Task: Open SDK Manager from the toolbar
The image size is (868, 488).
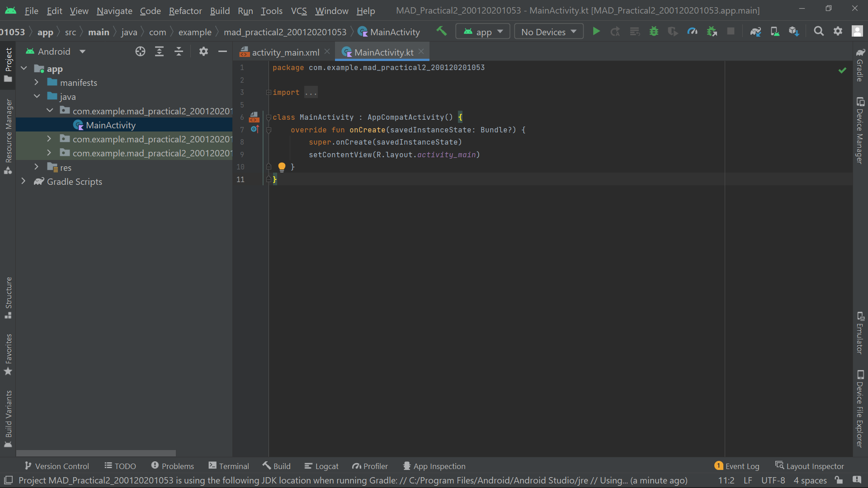Action: (x=793, y=31)
